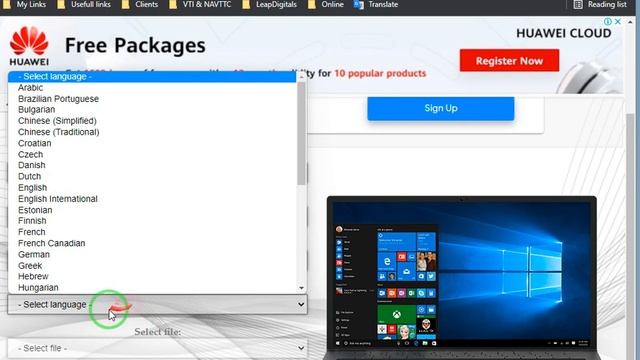Select English International from the list
640x360 pixels.
[x=152, y=199]
